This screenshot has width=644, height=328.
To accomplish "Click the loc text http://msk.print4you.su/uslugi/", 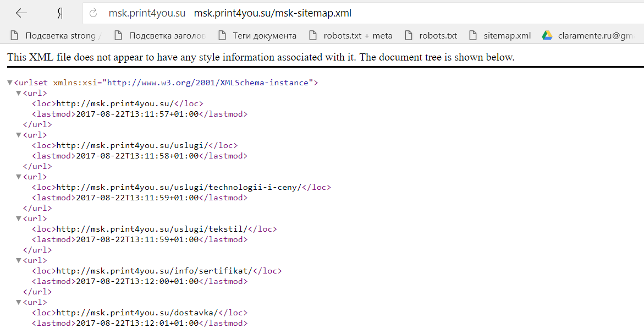I will point(132,145).
